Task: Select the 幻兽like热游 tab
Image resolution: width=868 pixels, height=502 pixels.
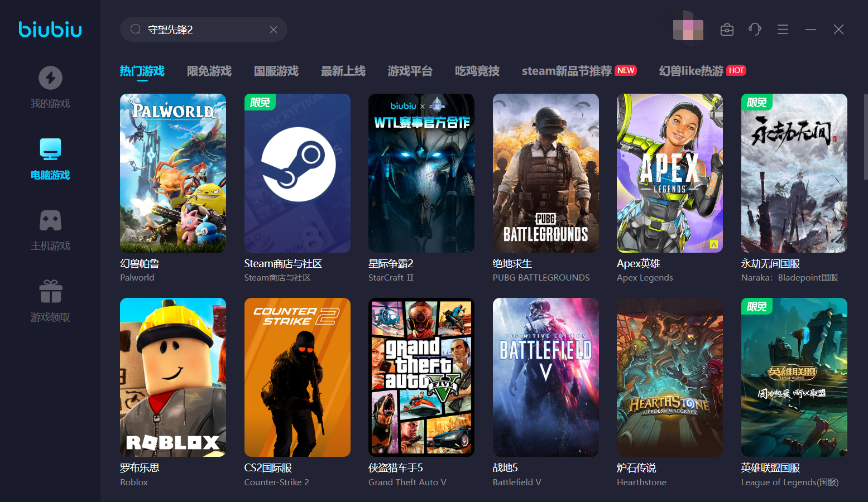Action: click(691, 71)
